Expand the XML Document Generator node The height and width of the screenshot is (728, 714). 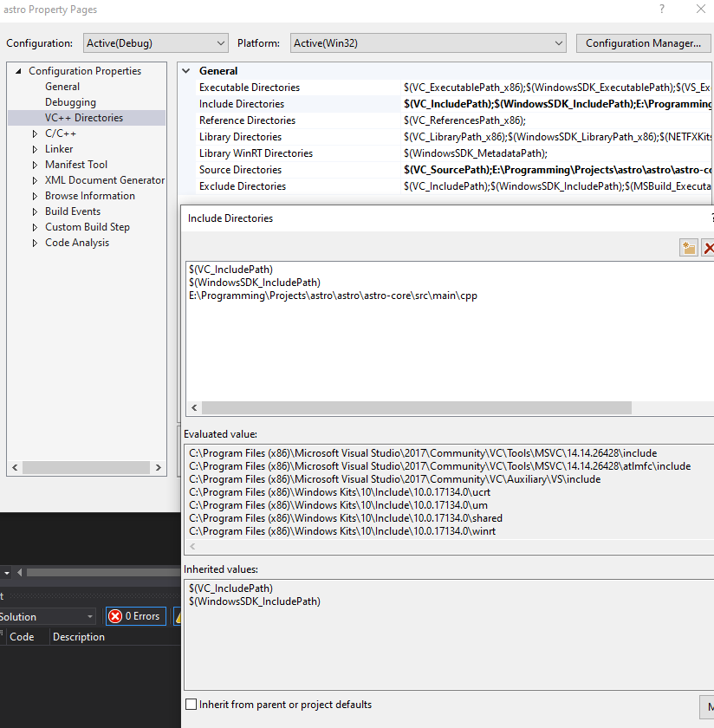click(x=35, y=180)
